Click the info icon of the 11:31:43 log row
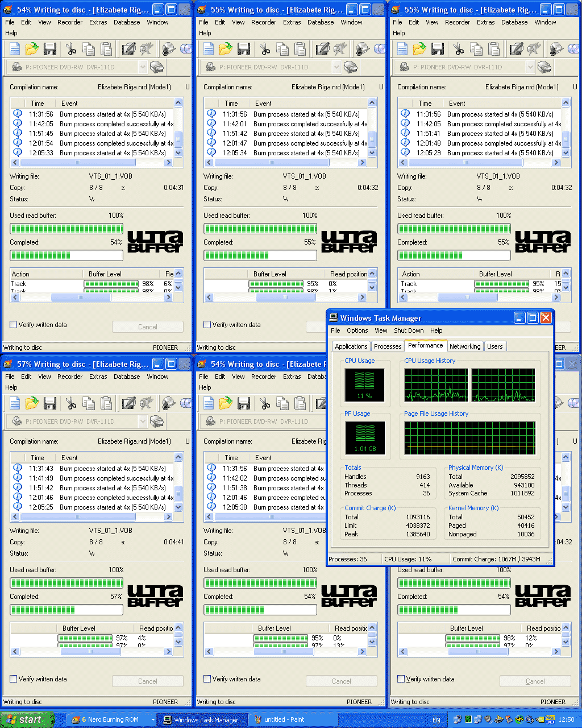Viewport: 582px width, 728px height. (x=18, y=468)
